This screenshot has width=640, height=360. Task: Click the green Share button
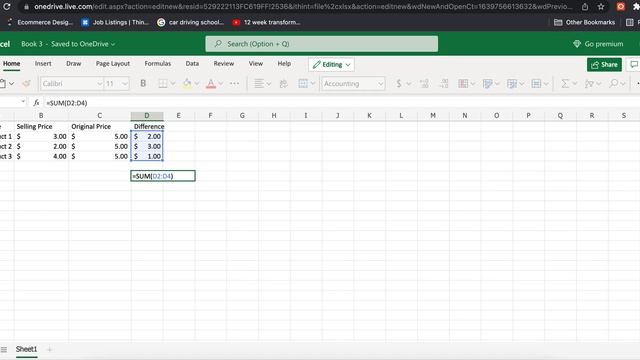604,64
